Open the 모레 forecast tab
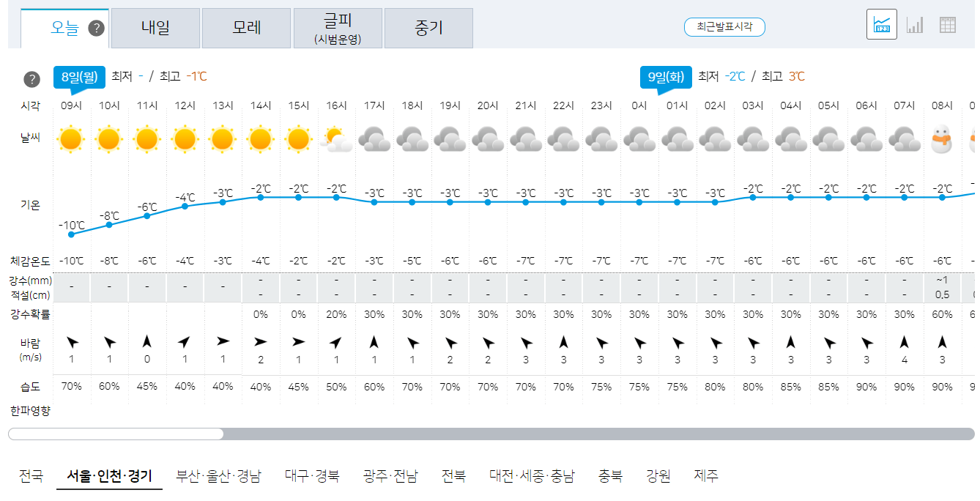The width and height of the screenshot is (980, 501). point(246,27)
